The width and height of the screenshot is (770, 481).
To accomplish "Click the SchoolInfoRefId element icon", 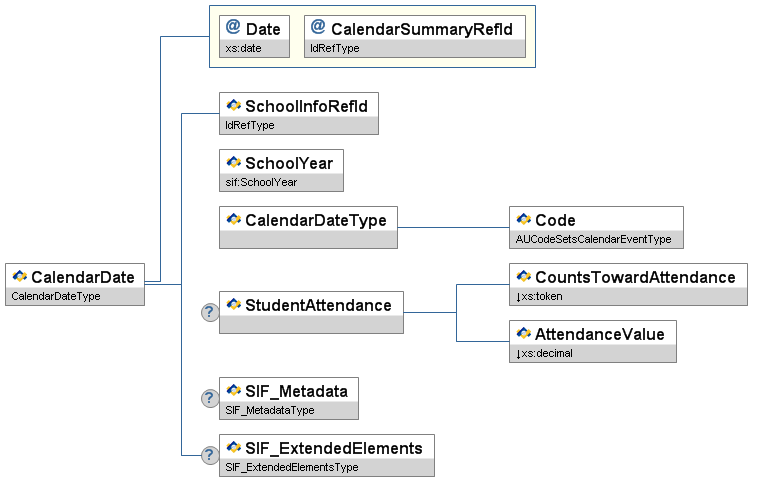I will point(234,106).
